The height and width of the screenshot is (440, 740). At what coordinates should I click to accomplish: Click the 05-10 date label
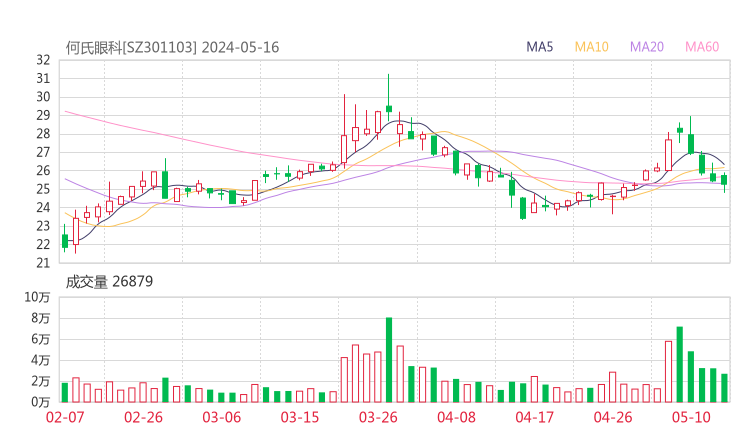691,417
